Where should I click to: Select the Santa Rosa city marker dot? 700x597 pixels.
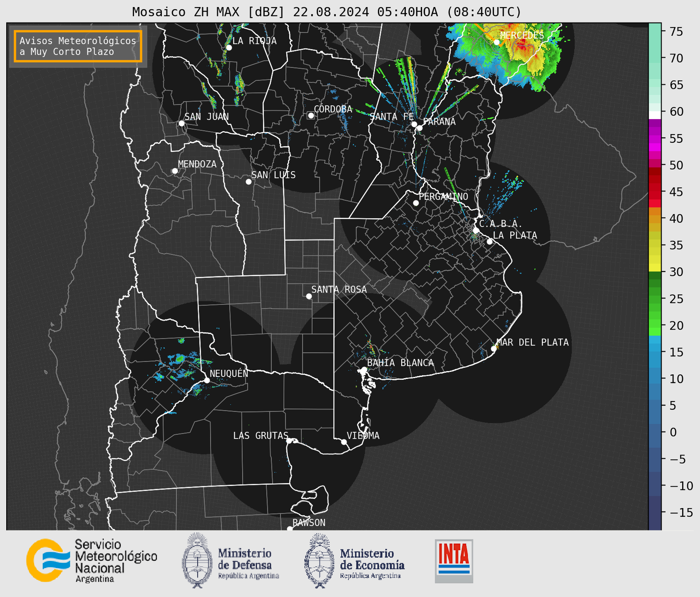[309, 296]
